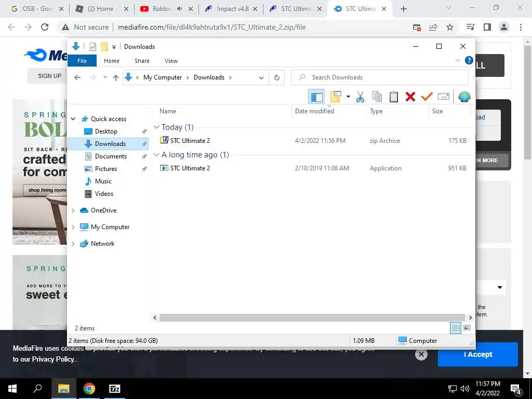Click the Refresh button in the address bar
This screenshot has height=399, width=532.
tap(277, 78)
